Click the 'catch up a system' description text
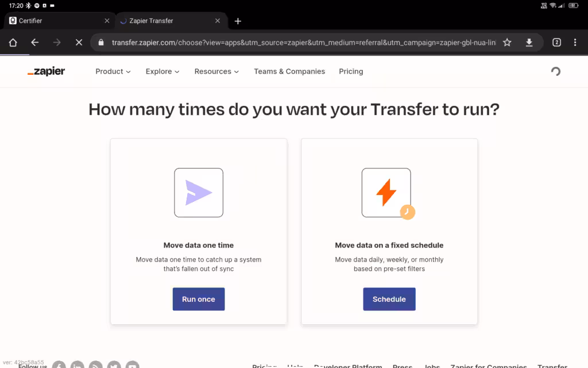This screenshot has width=588, height=368. [x=199, y=264]
